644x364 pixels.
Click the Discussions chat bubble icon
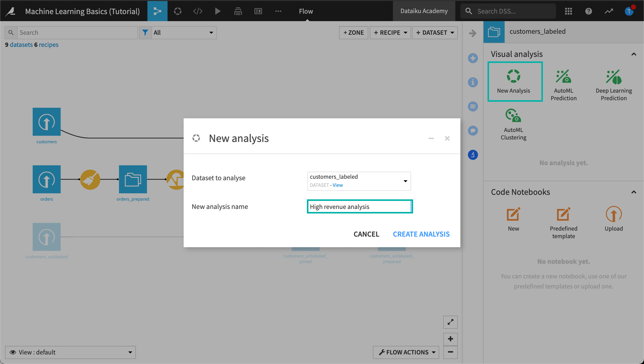pos(473,131)
